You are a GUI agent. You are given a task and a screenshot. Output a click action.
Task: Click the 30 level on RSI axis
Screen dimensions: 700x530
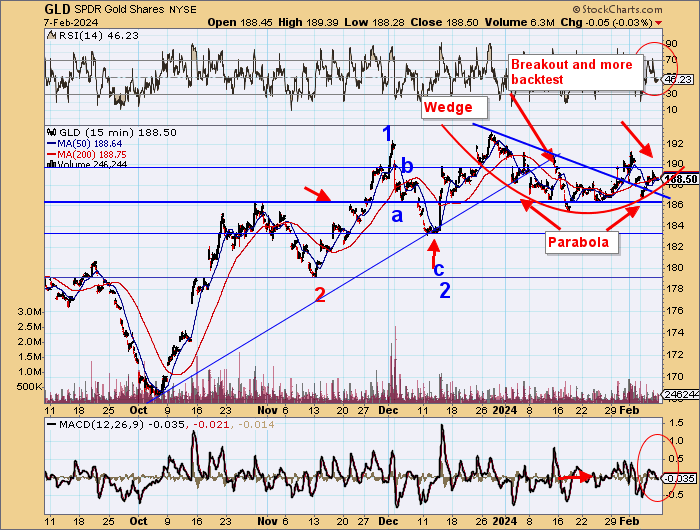(x=671, y=93)
